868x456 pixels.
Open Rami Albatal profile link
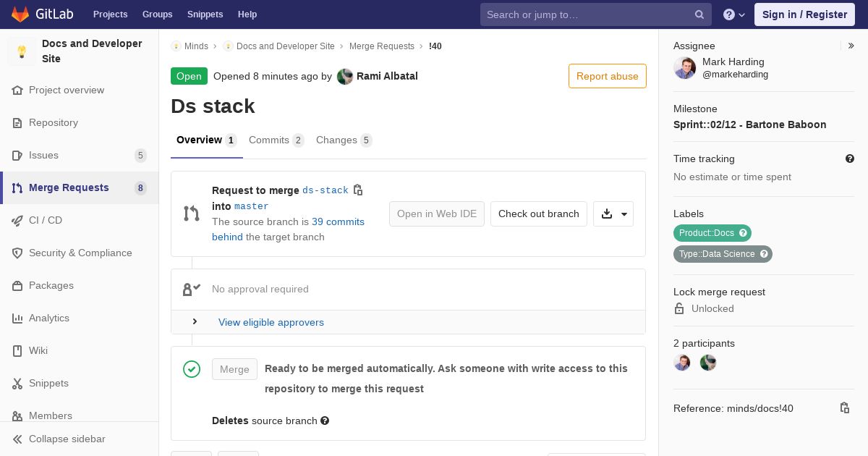(387, 76)
